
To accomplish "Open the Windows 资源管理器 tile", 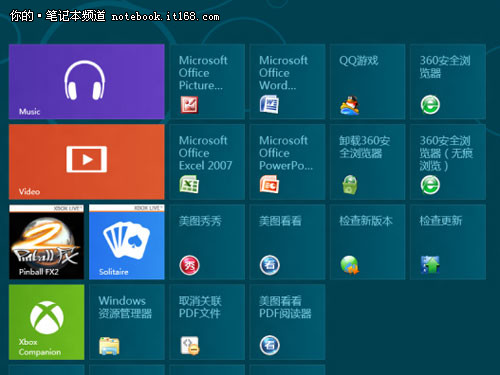I will pyautogui.click(x=127, y=322).
